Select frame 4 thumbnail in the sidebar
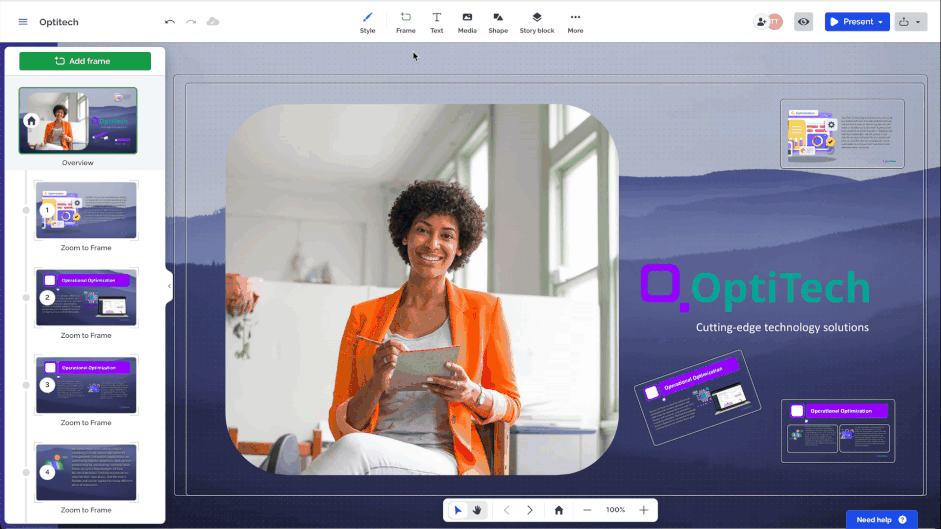Screen dimensions: 941x529 point(86,472)
